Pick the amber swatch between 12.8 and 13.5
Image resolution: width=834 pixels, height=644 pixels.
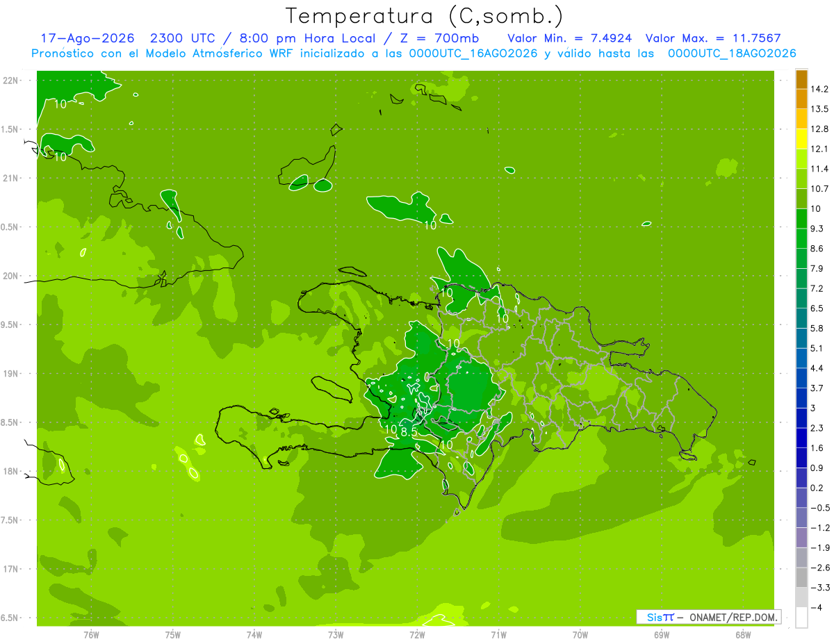point(801,119)
